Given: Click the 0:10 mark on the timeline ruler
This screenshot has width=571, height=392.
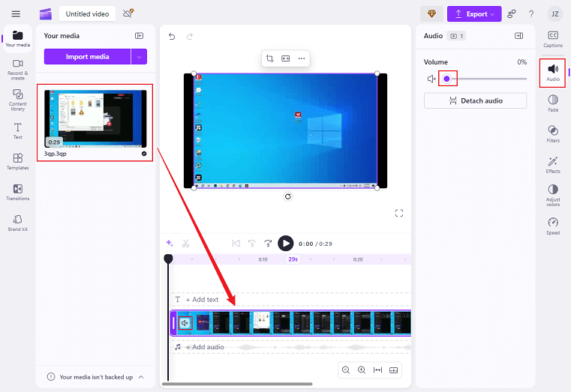Looking at the screenshot, I should [263, 259].
